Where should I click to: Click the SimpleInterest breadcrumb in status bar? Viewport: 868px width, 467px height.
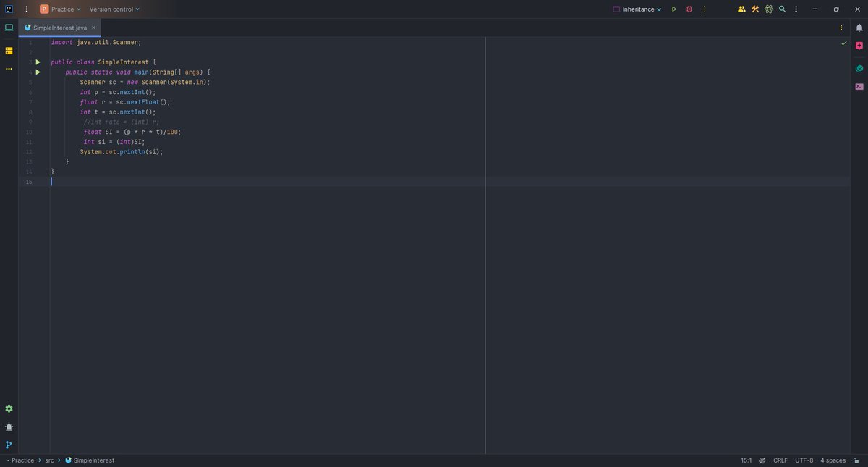[90, 460]
